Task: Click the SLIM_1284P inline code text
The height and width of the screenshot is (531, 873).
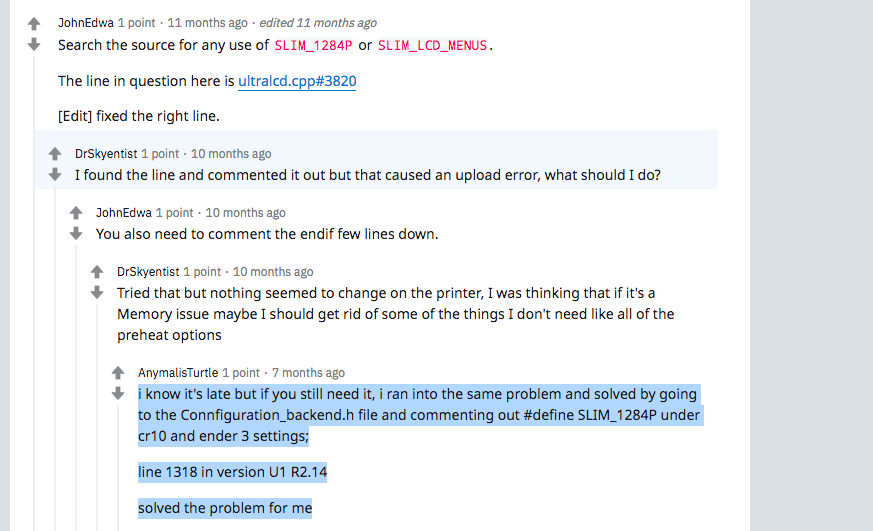Action: (x=313, y=45)
